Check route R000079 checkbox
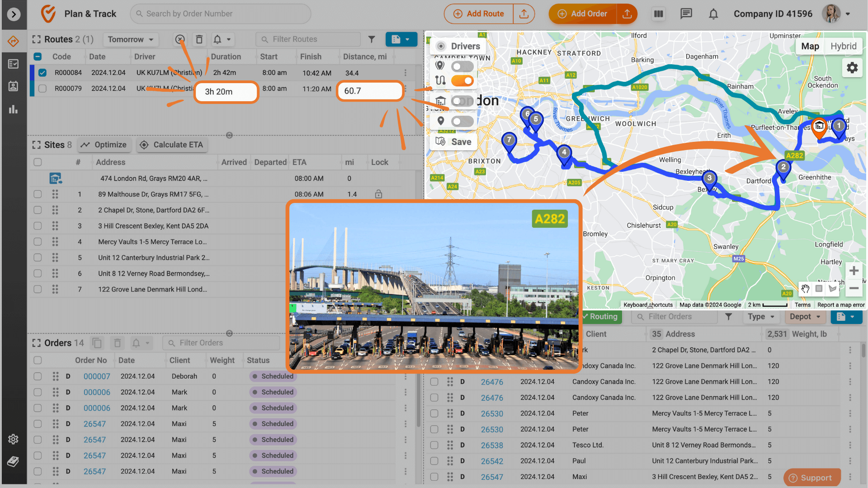Viewport: 868px width, 488px height. pos(42,89)
